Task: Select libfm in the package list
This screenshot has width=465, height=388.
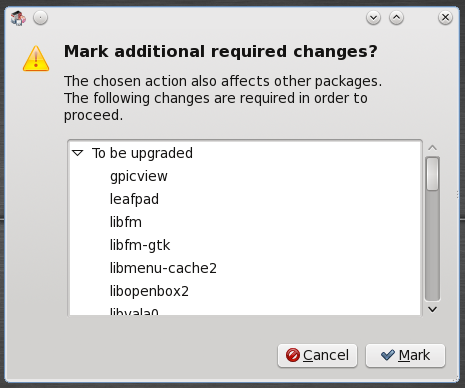Action: (126, 222)
